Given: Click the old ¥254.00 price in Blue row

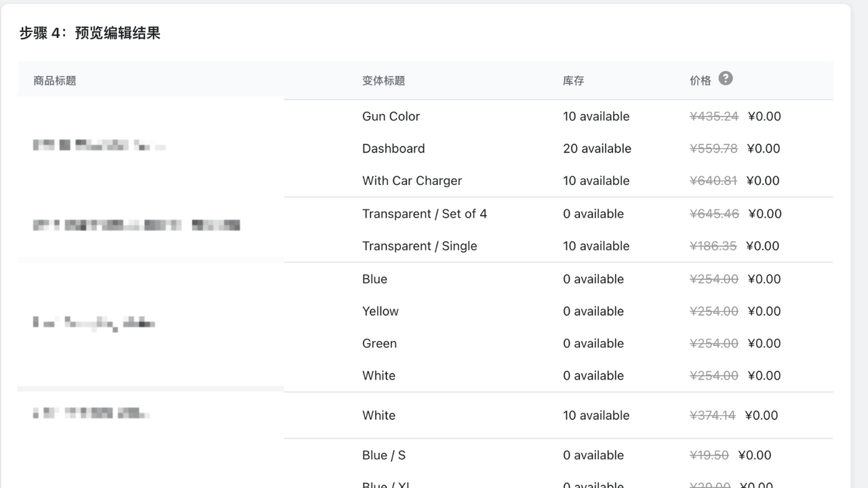Looking at the screenshot, I should tap(714, 279).
